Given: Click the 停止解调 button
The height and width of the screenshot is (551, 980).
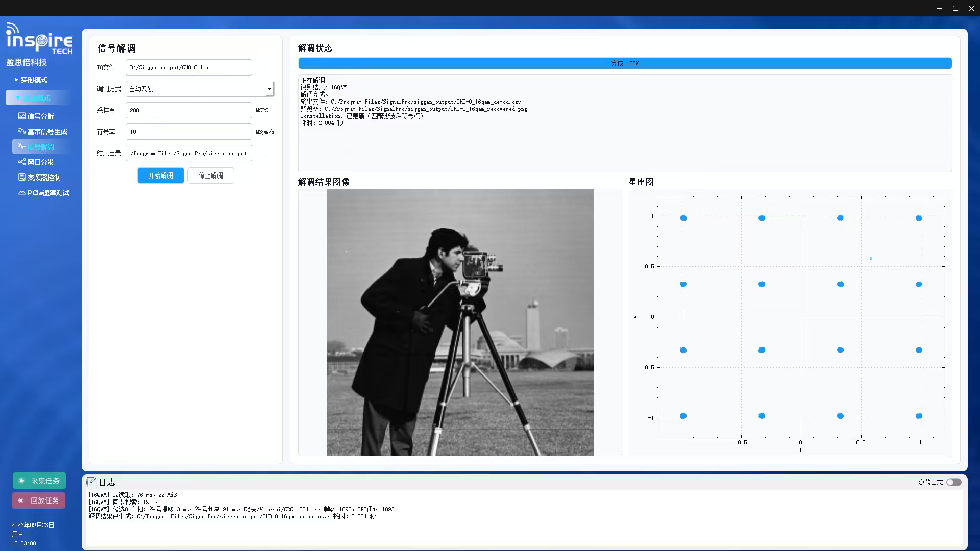Looking at the screenshot, I should (211, 176).
